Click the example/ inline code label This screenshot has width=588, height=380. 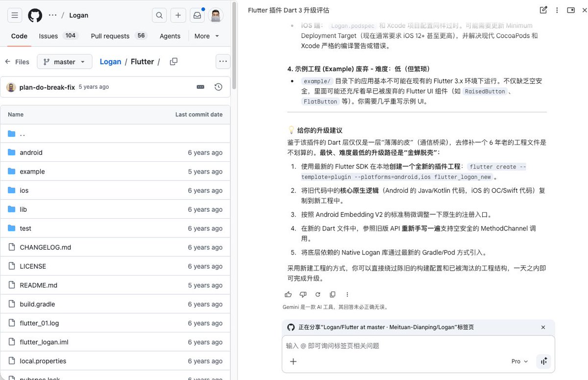click(x=318, y=81)
